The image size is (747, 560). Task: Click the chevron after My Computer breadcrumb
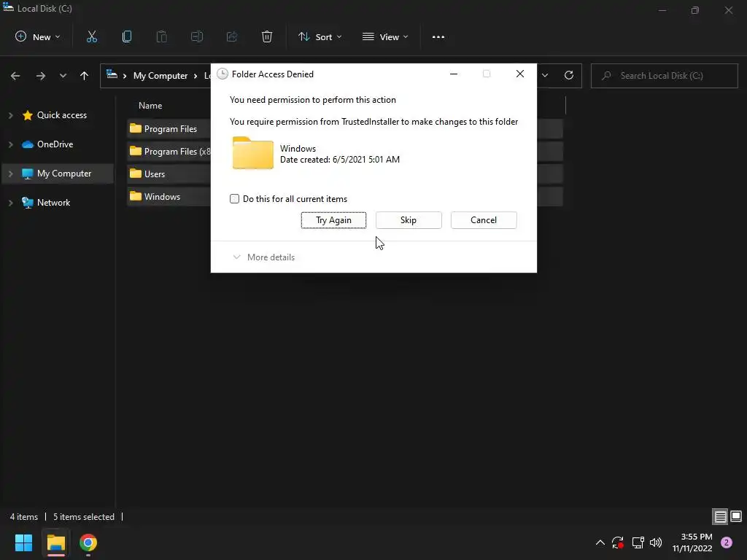tap(196, 76)
